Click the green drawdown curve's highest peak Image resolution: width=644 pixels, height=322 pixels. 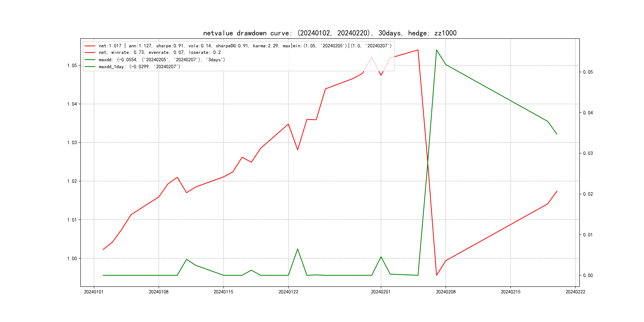436,50
